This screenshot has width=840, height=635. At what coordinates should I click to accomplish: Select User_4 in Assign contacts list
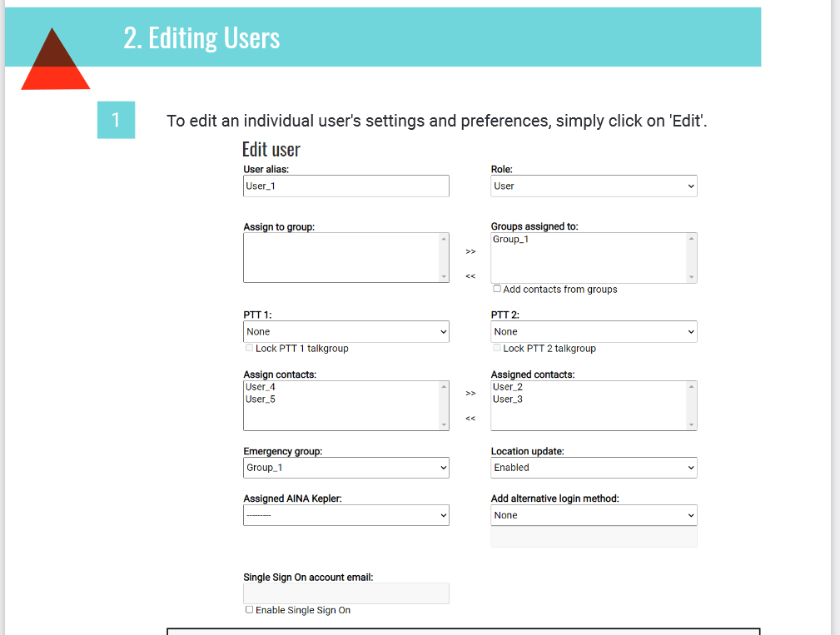(x=261, y=387)
